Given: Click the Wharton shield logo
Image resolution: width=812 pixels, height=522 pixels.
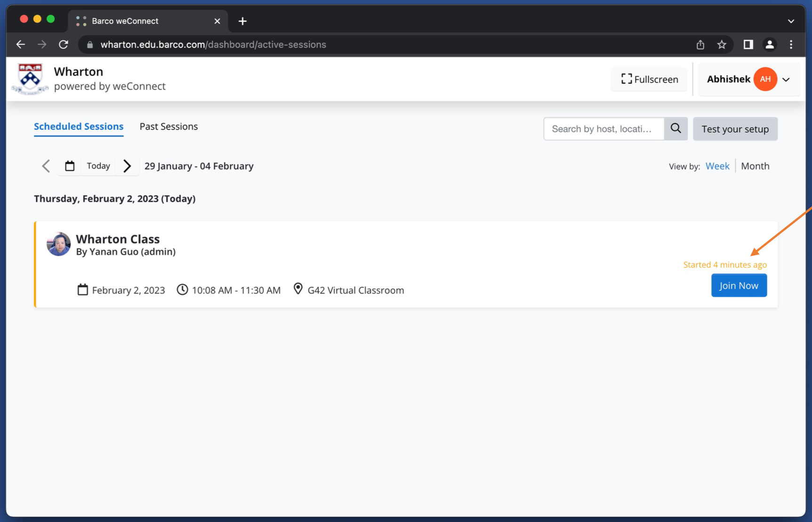Looking at the screenshot, I should point(30,79).
